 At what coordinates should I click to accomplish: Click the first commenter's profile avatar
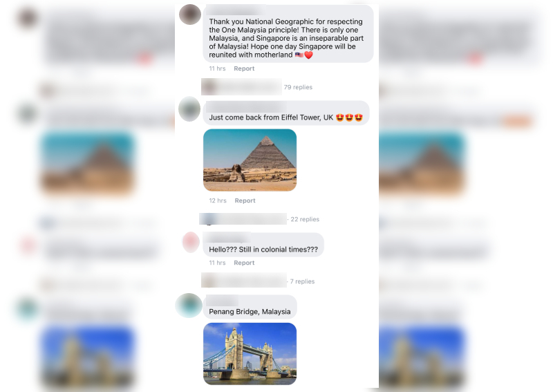pos(190,15)
